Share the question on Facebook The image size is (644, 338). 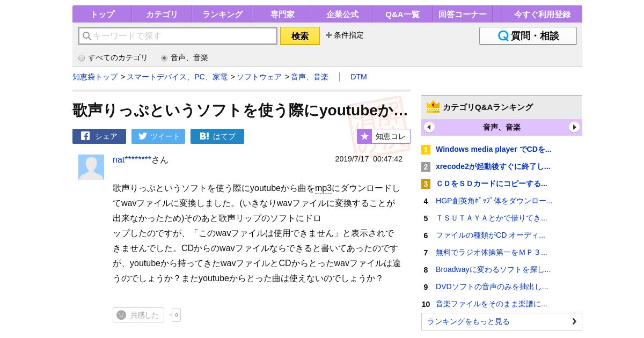99,136
